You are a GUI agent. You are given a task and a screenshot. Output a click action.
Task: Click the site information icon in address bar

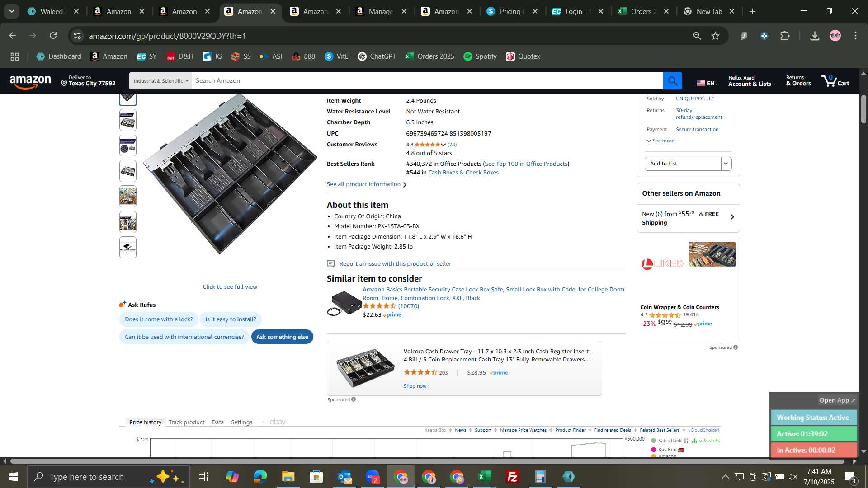click(77, 36)
